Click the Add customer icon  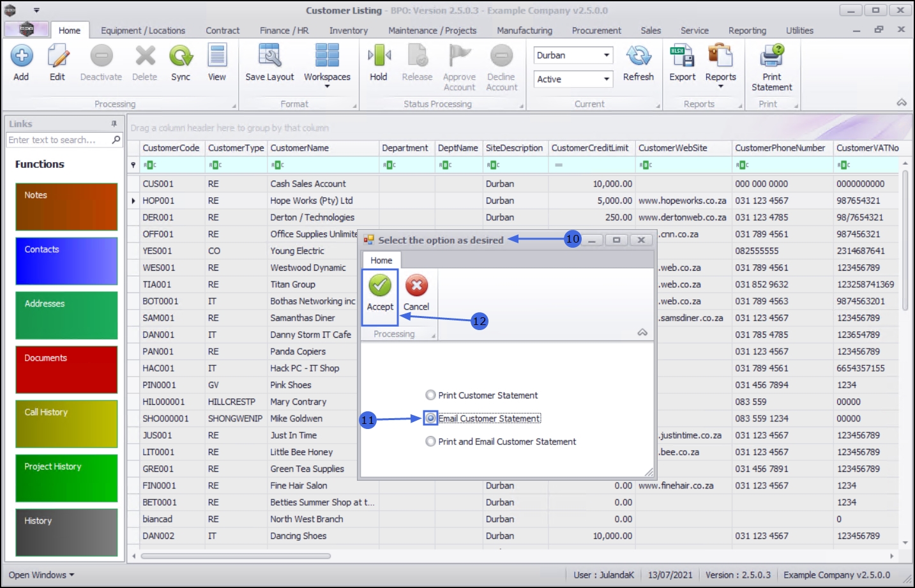point(21,57)
